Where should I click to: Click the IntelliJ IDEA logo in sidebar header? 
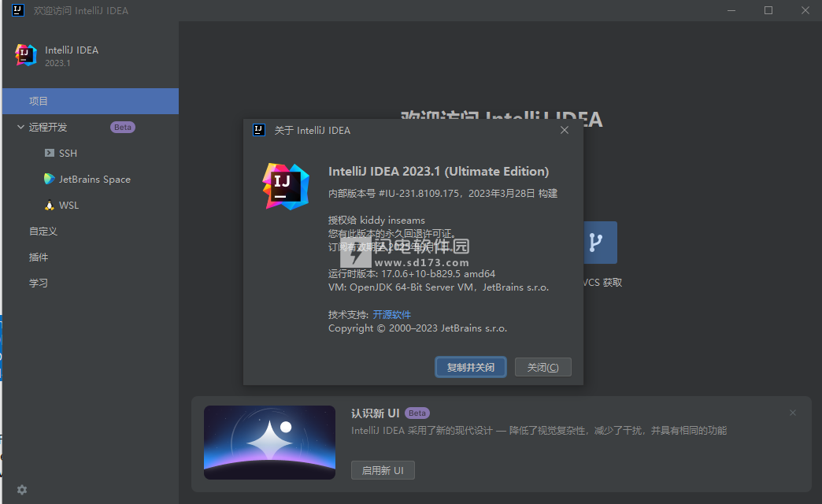point(26,55)
